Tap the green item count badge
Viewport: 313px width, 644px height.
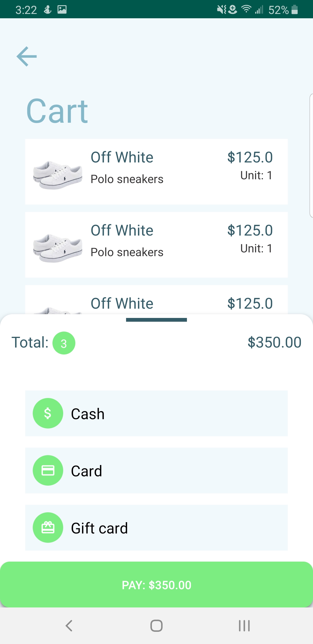pos(64,343)
